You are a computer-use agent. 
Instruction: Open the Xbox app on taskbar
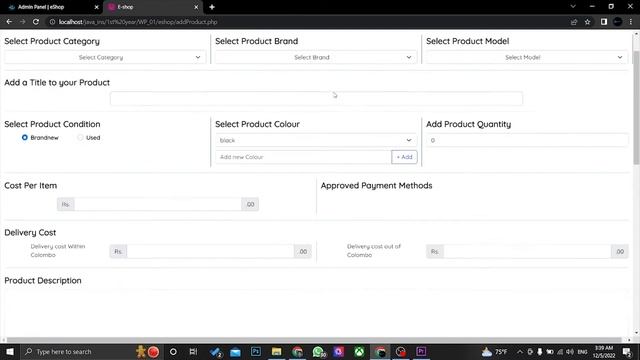(359, 352)
